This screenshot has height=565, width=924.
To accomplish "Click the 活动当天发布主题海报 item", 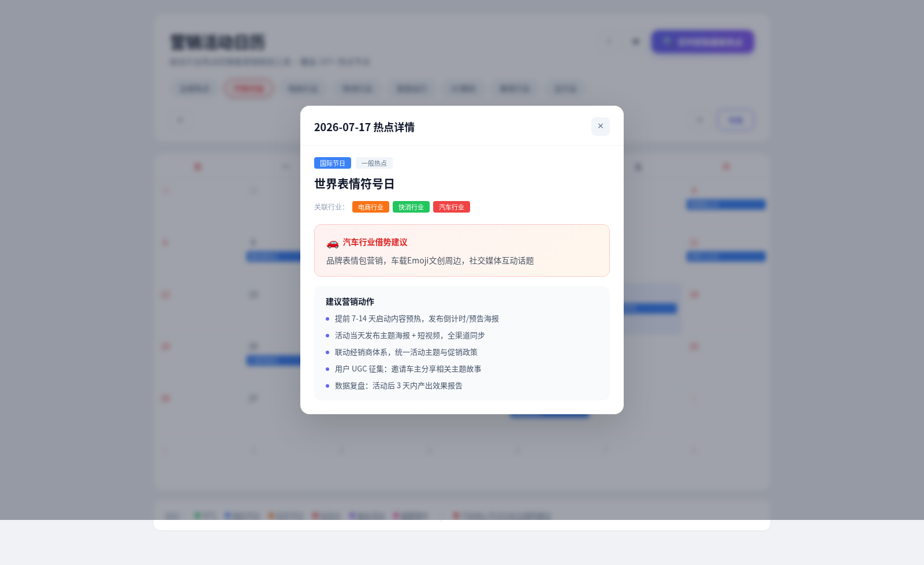I will pos(405,336).
